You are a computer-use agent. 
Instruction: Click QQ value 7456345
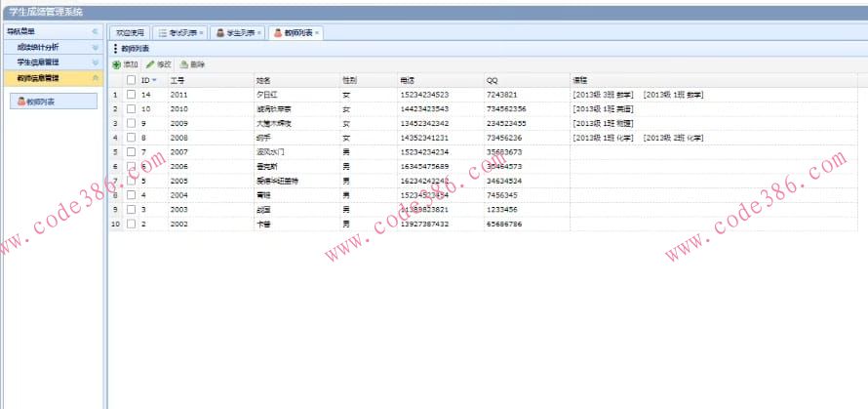502,195
